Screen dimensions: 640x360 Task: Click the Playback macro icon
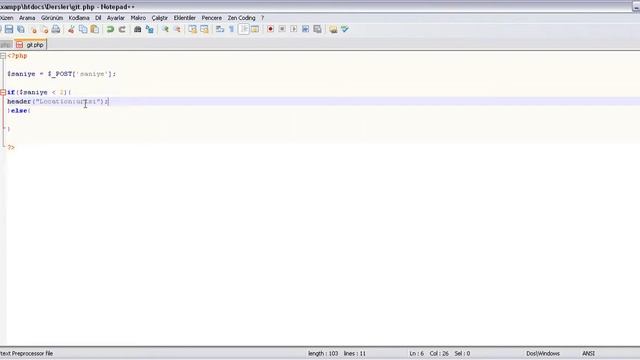(294, 29)
